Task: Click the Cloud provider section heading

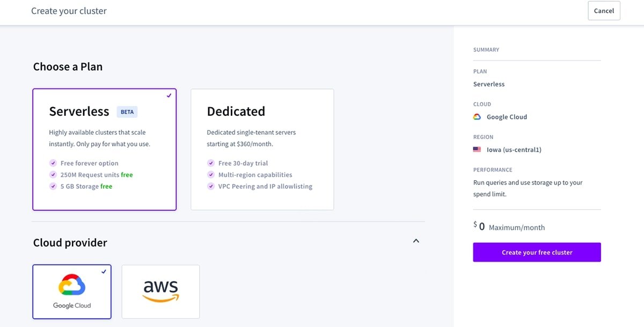Action: (x=70, y=243)
